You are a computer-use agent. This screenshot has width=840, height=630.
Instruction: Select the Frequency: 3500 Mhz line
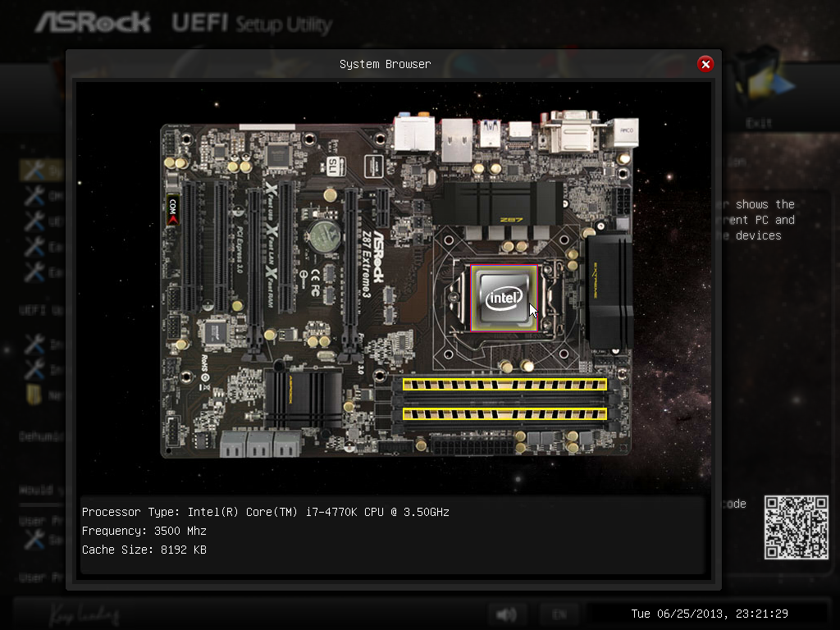point(144,531)
